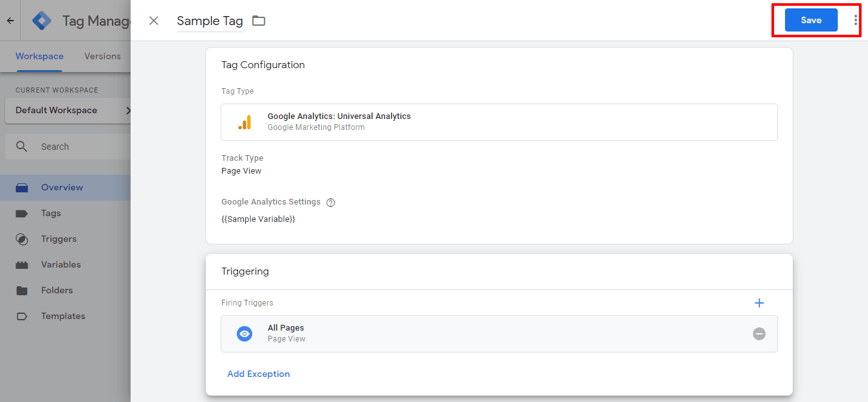Switch to the Workspace tab

click(39, 56)
